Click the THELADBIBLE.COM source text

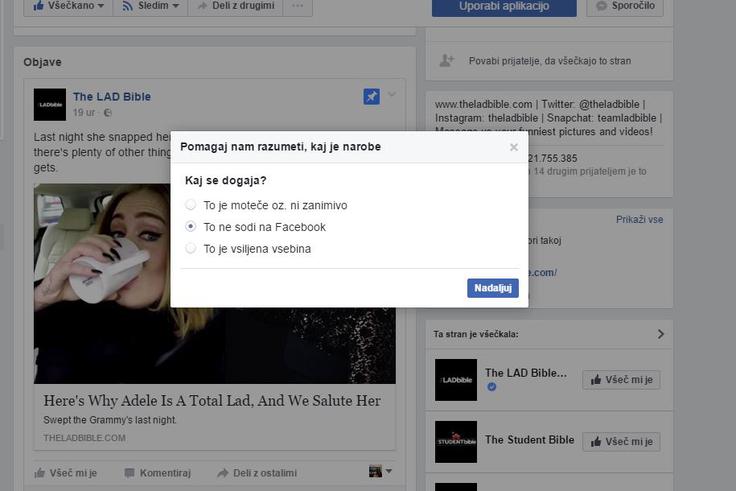[84, 438]
